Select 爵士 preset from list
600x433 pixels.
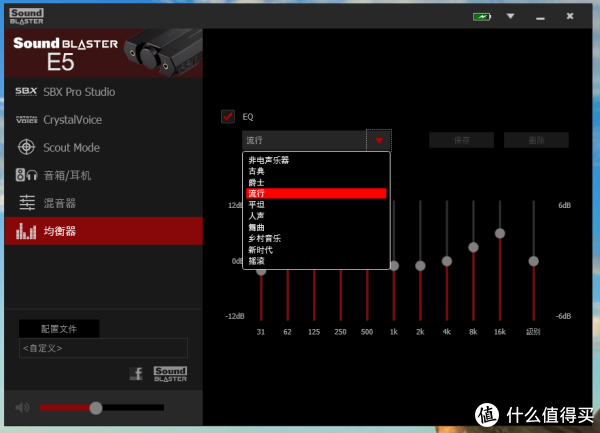click(316, 182)
